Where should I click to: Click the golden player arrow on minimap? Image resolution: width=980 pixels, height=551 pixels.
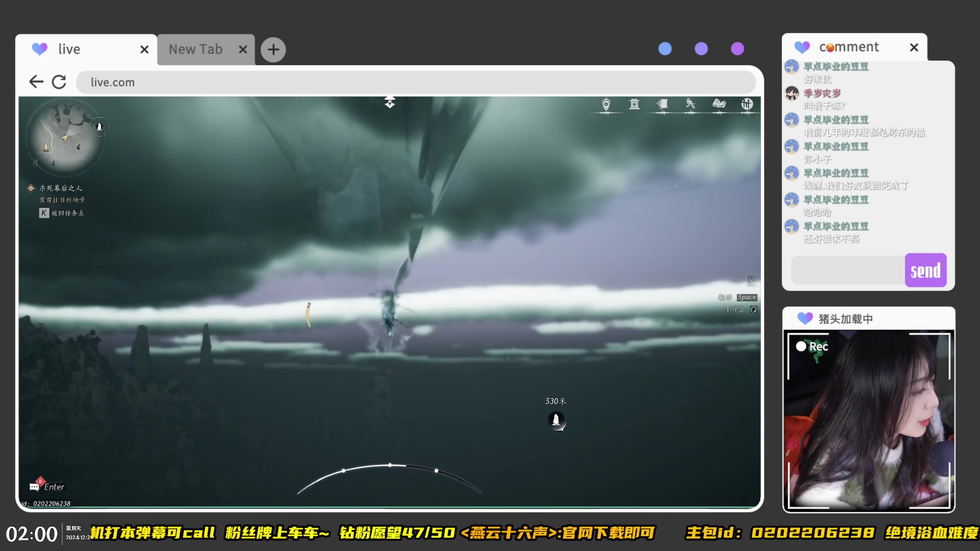(x=65, y=138)
